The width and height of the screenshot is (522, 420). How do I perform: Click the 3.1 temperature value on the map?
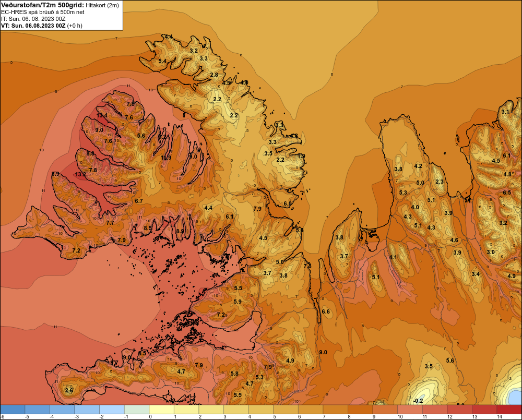[505, 112]
